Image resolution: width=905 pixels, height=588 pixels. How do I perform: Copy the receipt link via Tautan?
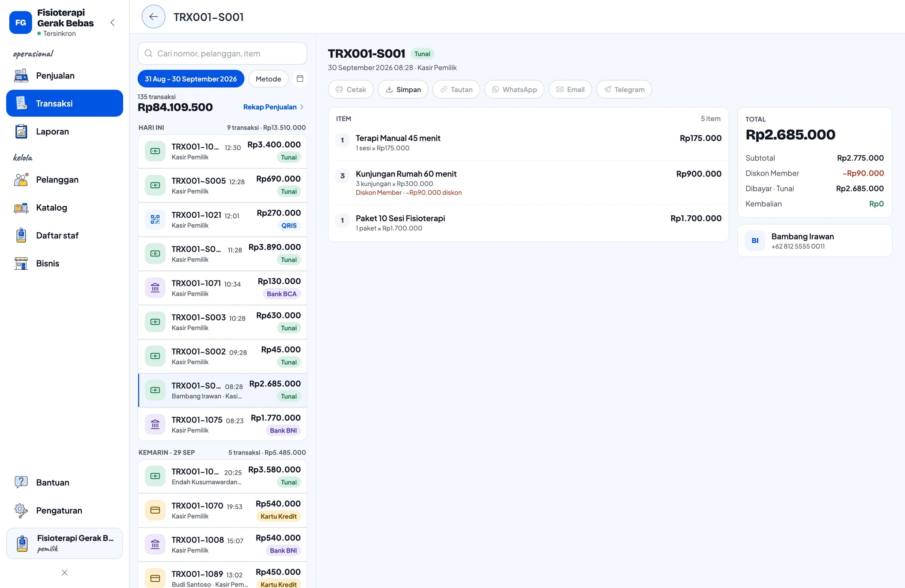(x=456, y=89)
